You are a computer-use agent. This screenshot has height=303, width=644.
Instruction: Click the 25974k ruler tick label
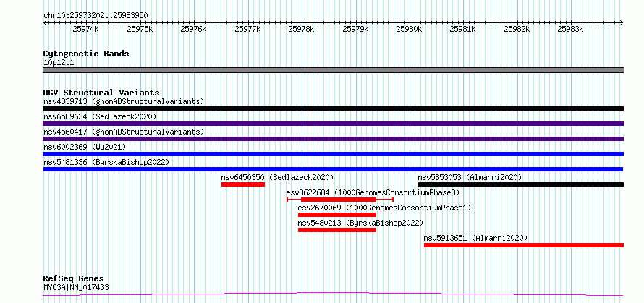pyautogui.click(x=85, y=29)
